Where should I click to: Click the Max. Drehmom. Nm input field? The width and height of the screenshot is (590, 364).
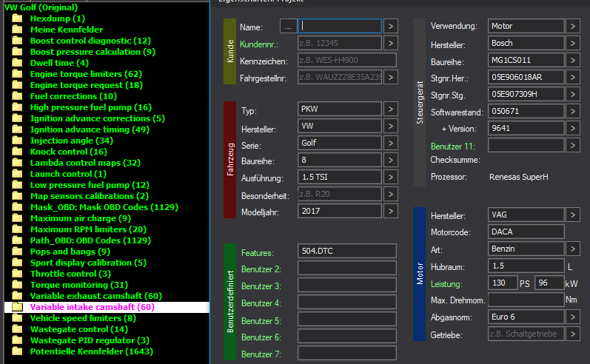tap(526, 300)
